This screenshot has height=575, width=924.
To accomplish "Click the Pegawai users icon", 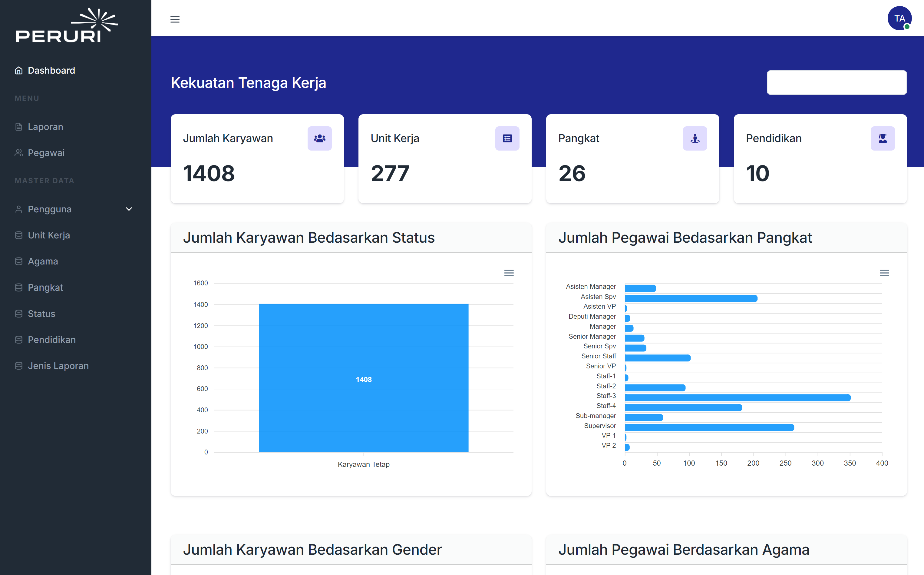I will click(18, 153).
